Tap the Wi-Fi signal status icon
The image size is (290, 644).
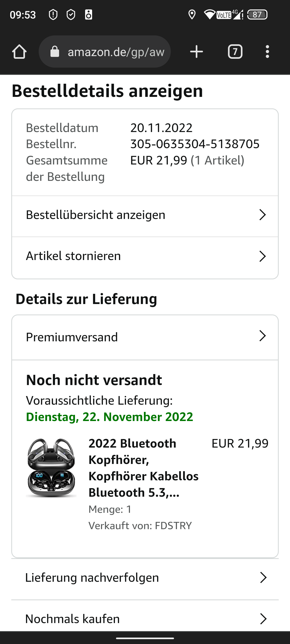coord(210,14)
